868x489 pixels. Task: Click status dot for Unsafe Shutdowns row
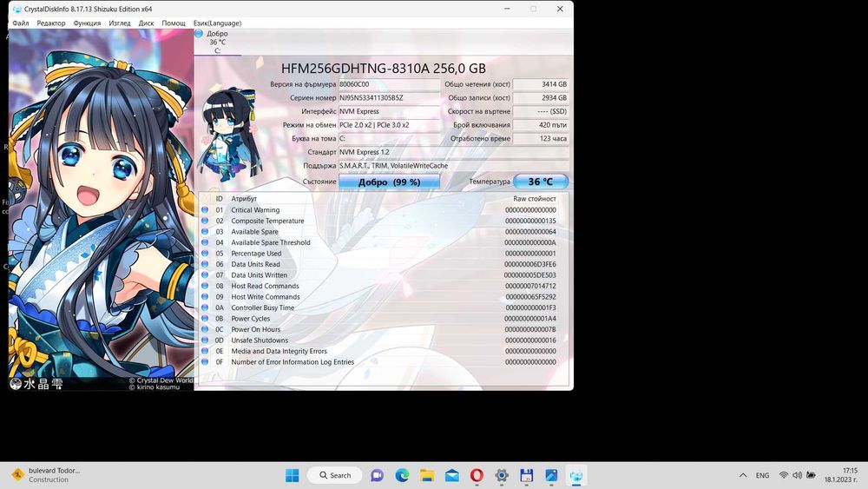coord(205,340)
